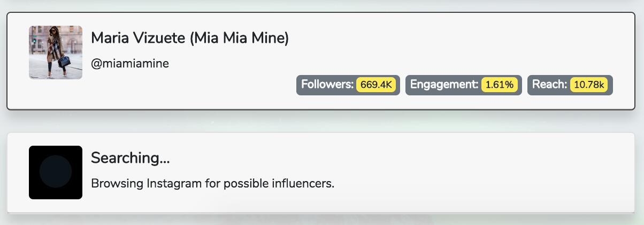Image resolution: width=644 pixels, height=225 pixels.
Task: Click the dark circle inside the loading placeholder
Action: (56, 172)
